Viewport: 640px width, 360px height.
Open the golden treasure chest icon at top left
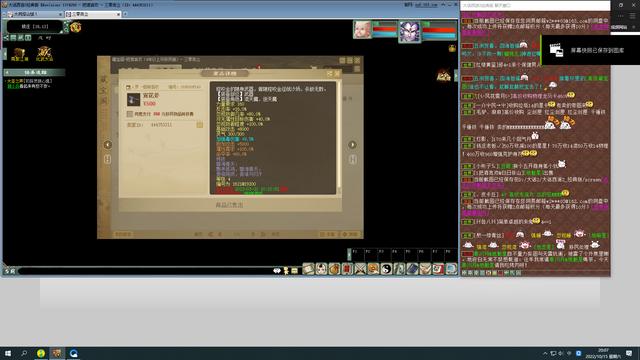point(19,54)
